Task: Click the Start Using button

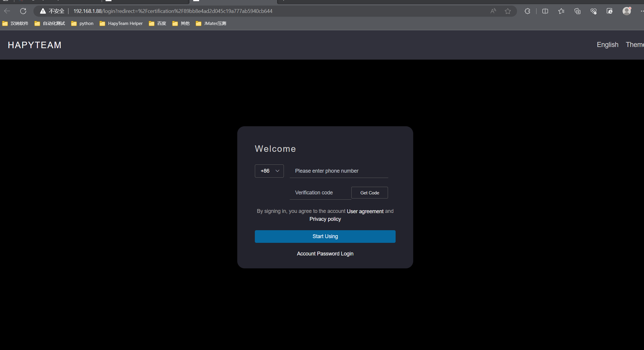Action: 325,236
